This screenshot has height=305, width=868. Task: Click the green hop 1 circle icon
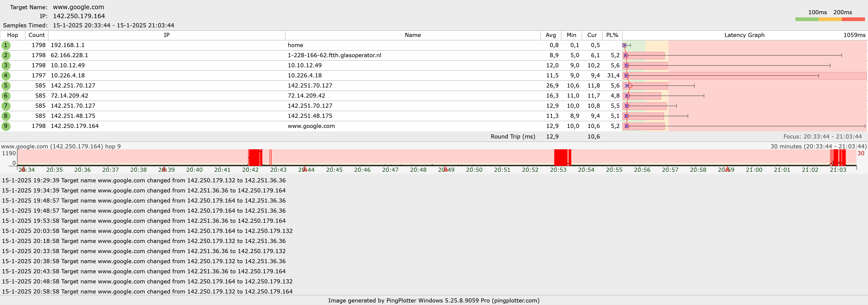pos(6,45)
